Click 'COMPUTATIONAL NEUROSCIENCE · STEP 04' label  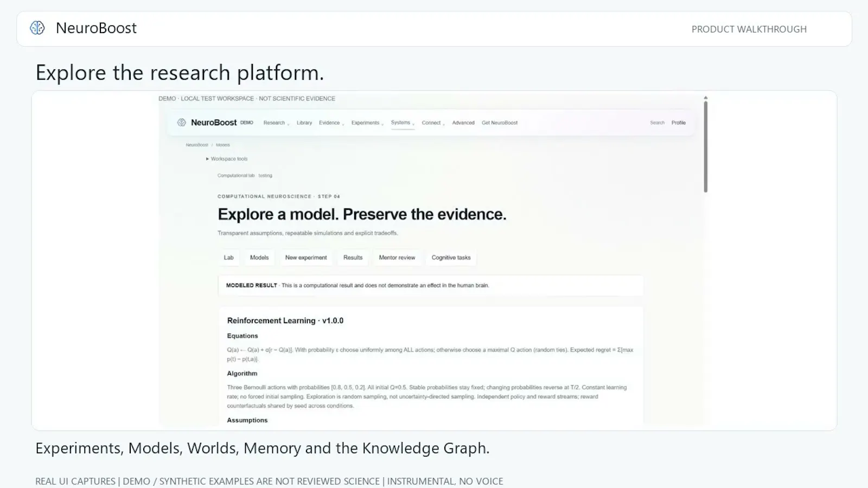coord(279,196)
